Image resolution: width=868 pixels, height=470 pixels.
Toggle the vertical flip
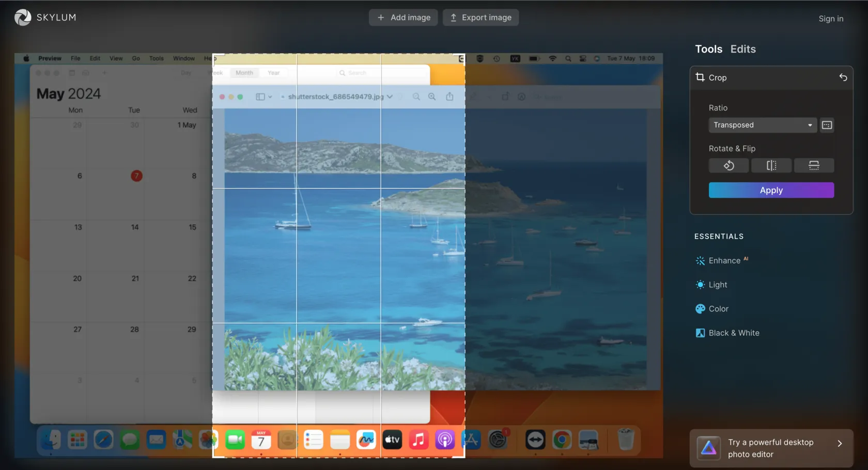coord(814,165)
